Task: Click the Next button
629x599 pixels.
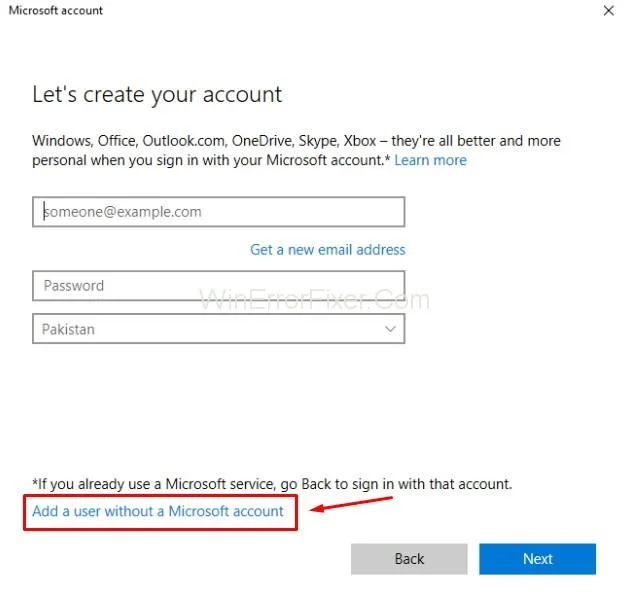Action: 538,559
